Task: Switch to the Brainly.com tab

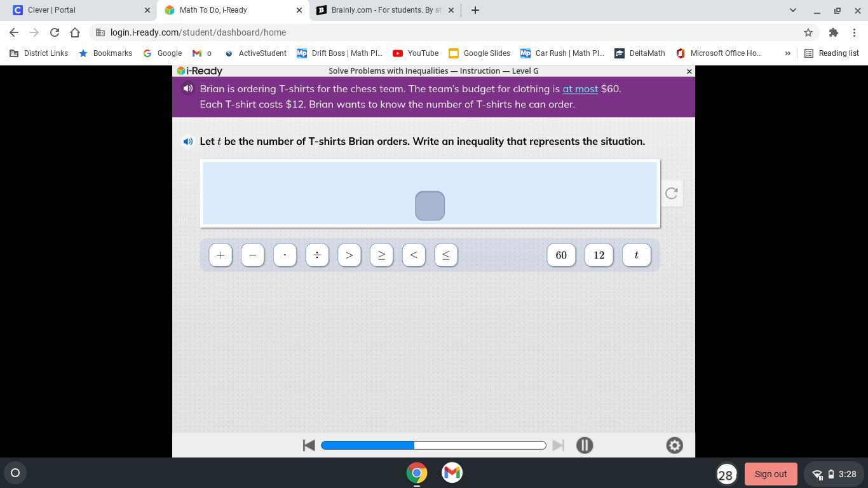Action: point(385,10)
